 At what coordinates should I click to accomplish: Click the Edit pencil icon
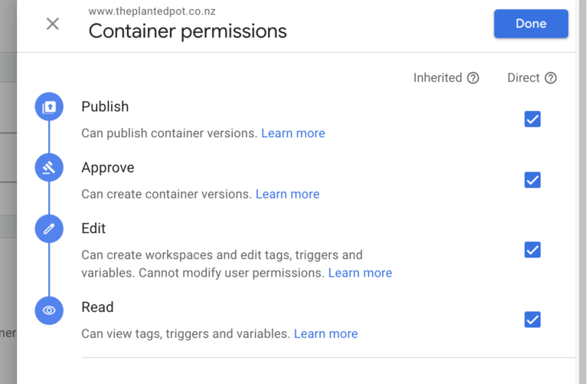(x=49, y=228)
